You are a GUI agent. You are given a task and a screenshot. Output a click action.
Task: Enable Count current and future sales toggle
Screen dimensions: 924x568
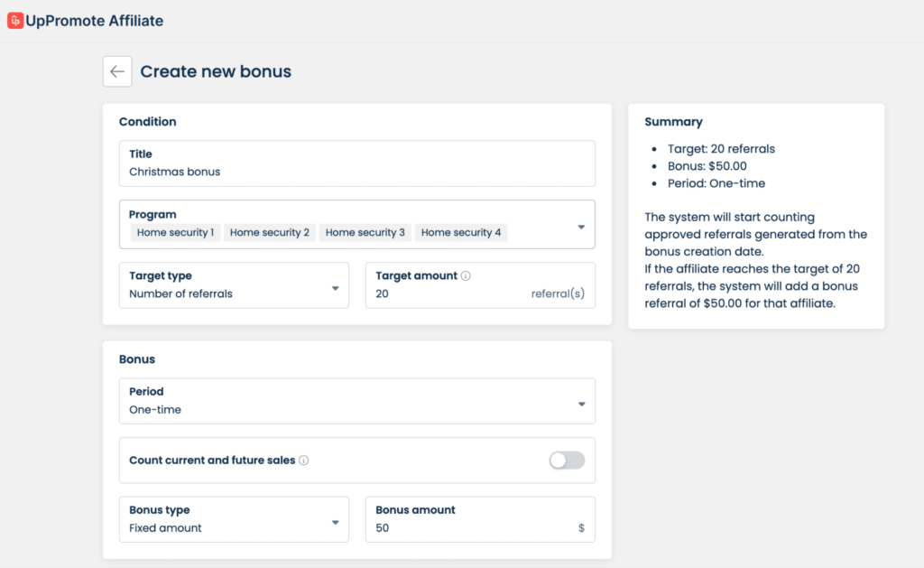tap(567, 461)
